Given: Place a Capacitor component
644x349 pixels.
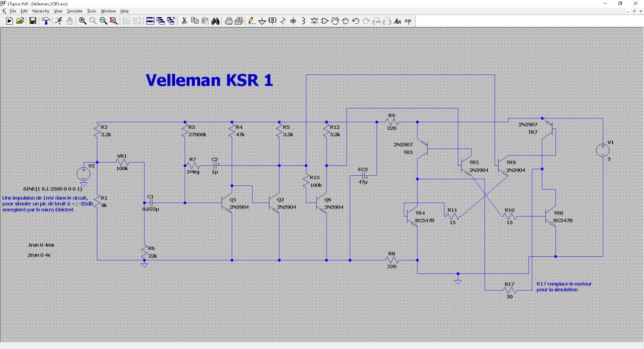Looking at the screenshot, I should tap(293, 21).
